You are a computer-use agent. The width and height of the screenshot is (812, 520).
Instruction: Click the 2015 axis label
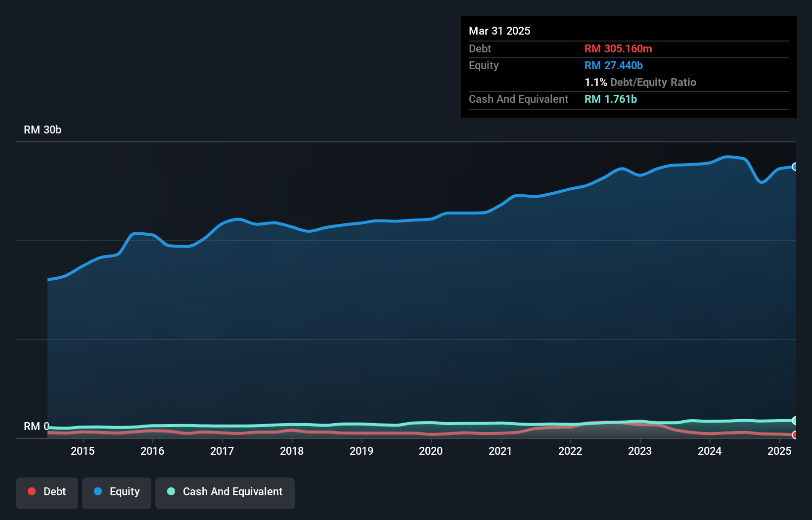coord(83,451)
